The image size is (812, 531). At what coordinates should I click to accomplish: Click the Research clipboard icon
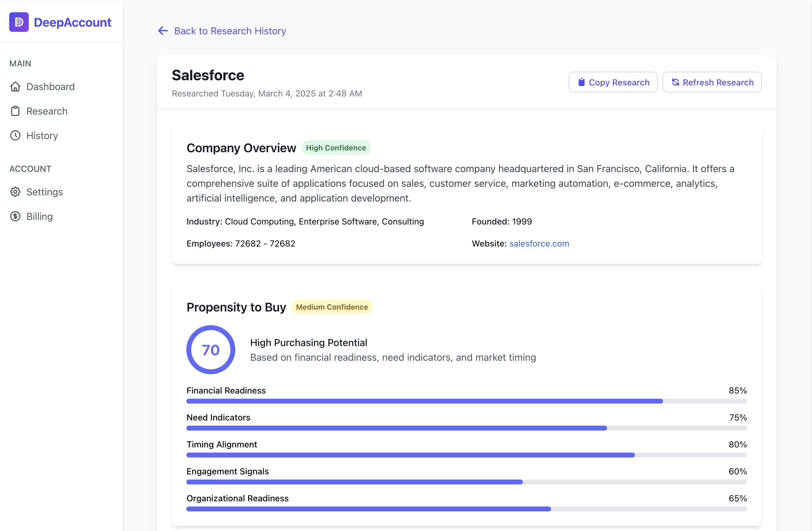pyautogui.click(x=15, y=111)
